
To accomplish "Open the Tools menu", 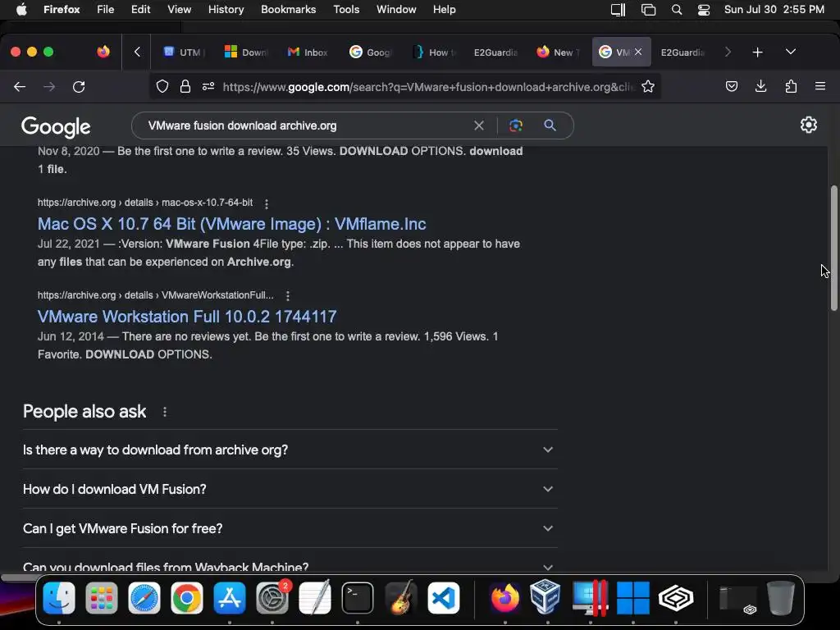I will click(346, 10).
